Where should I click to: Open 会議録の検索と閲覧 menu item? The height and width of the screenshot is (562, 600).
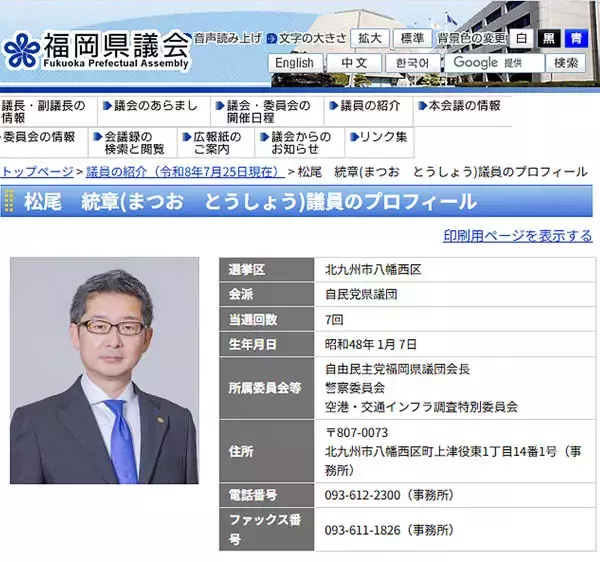pyautogui.click(x=133, y=143)
